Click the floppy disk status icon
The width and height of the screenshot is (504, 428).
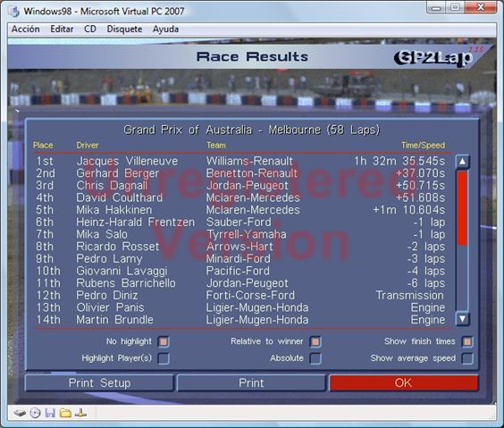50,413
